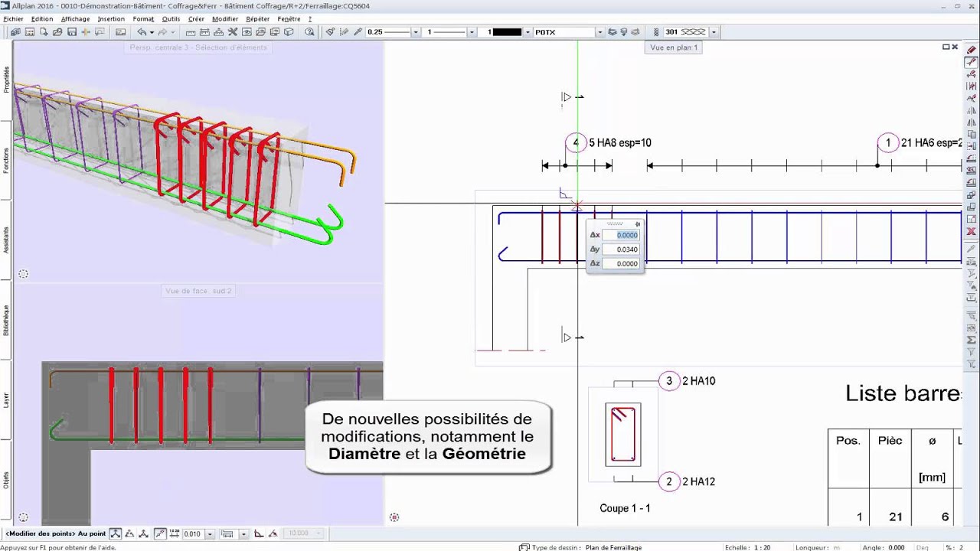Click the 3D cube view icon
Image resolution: width=980 pixels, height=551 pixels.
coord(289,32)
